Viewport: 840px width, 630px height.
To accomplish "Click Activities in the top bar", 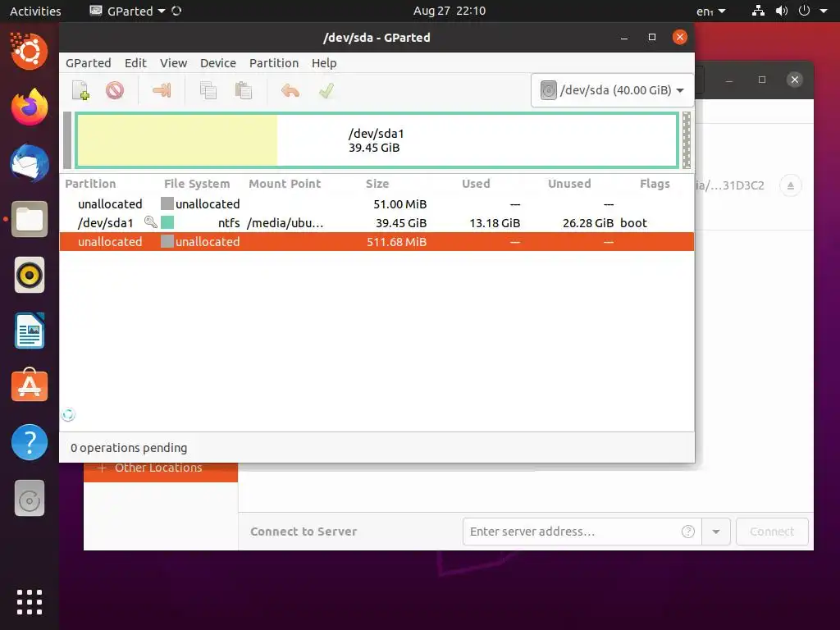I will click(x=35, y=11).
